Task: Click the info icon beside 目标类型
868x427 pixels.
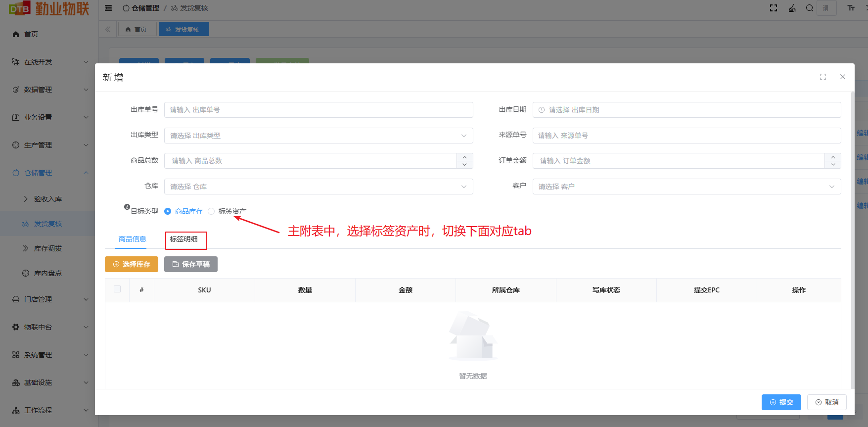Action: 127,207
